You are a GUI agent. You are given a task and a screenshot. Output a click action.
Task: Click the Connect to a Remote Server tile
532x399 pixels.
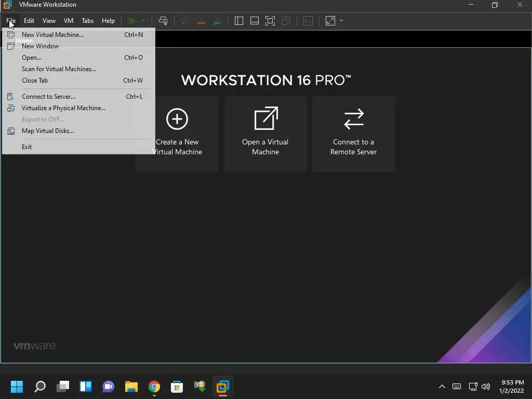[x=353, y=135]
